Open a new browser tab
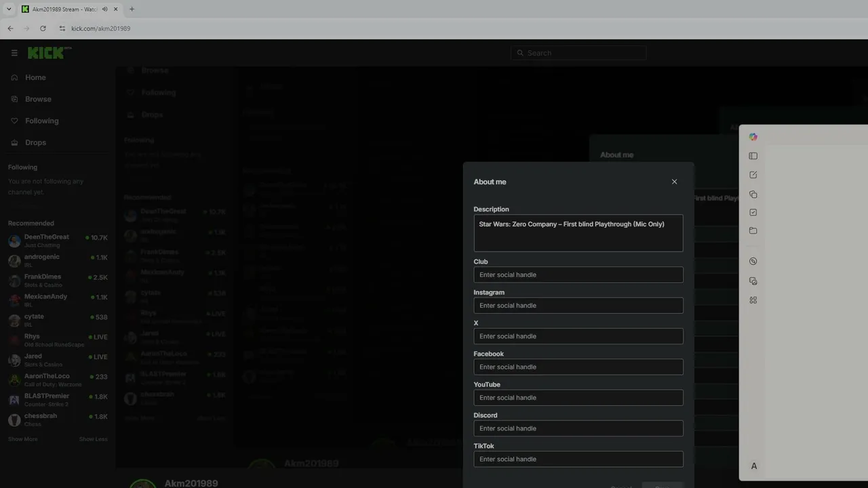Viewport: 868px width, 488px height. pos(132,9)
